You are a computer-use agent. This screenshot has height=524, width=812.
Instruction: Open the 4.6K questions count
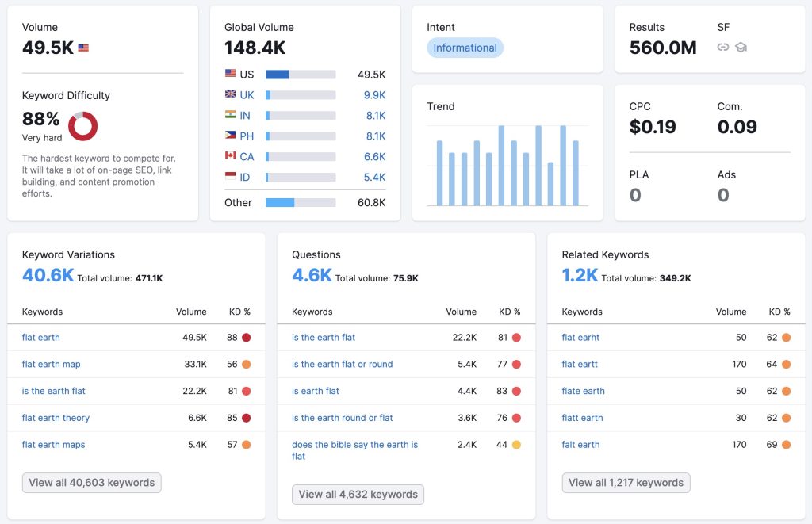pyautogui.click(x=312, y=275)
